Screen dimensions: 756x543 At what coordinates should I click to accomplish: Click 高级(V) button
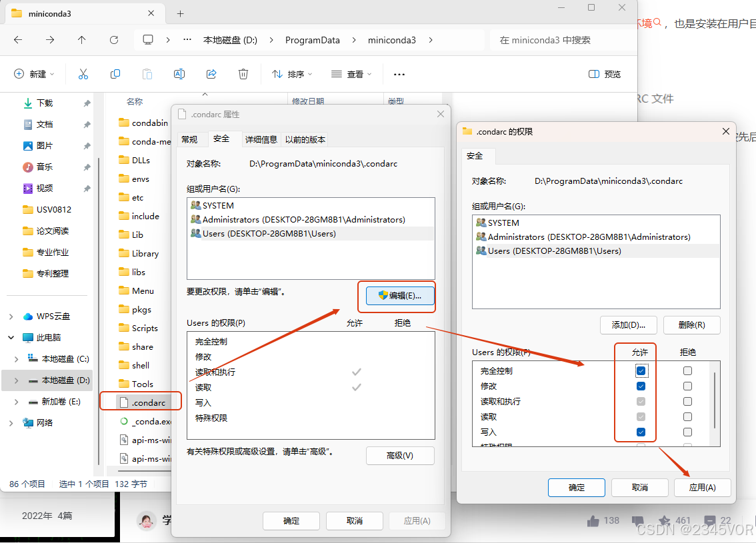pos(400,456)
